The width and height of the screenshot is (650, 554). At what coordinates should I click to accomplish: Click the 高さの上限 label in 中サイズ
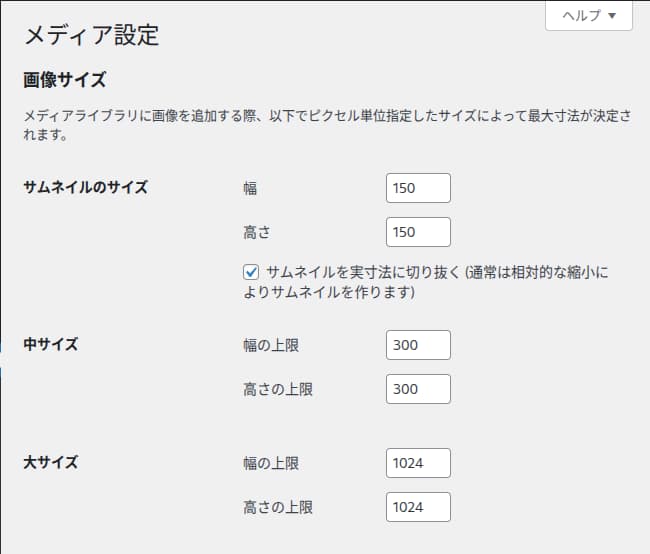(x=278, y=389)
